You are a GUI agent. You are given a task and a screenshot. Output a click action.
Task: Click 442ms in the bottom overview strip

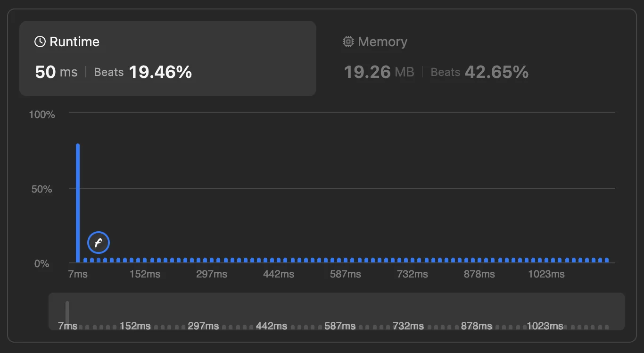coord(272,326)
